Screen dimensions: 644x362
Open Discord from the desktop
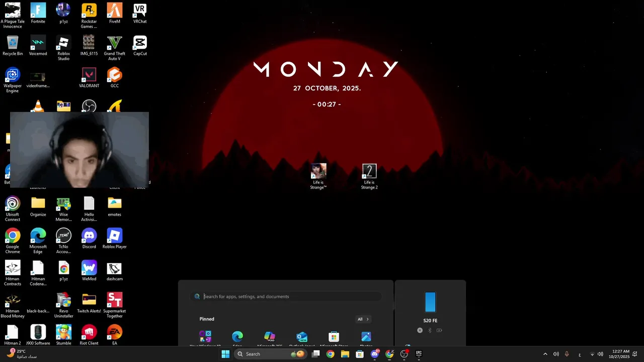point(89,239)
